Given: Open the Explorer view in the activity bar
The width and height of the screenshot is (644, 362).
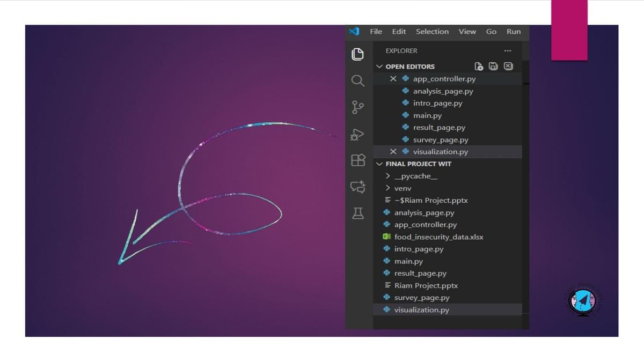Looking at the screenshot, I should (x=357, y=54).
